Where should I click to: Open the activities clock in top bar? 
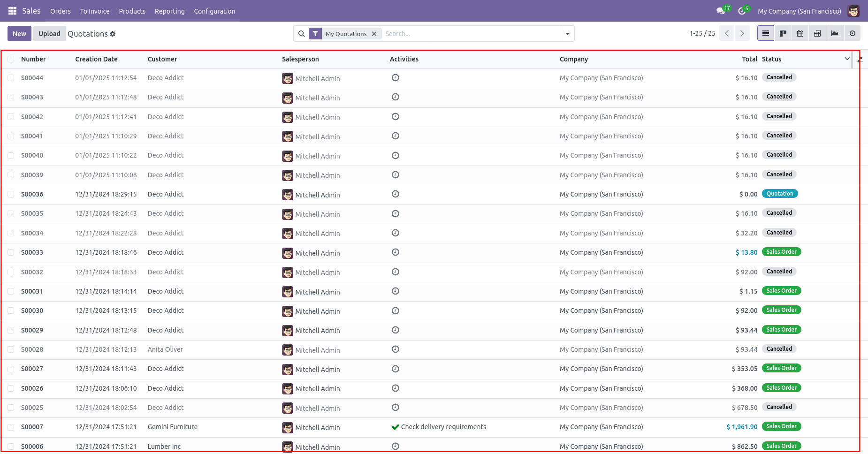pos(742,11)
